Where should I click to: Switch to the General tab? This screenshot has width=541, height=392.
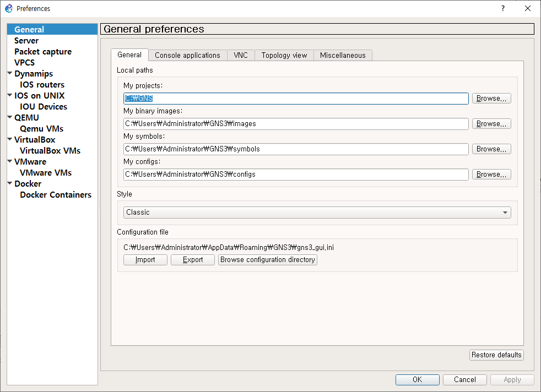coord(129,55)
